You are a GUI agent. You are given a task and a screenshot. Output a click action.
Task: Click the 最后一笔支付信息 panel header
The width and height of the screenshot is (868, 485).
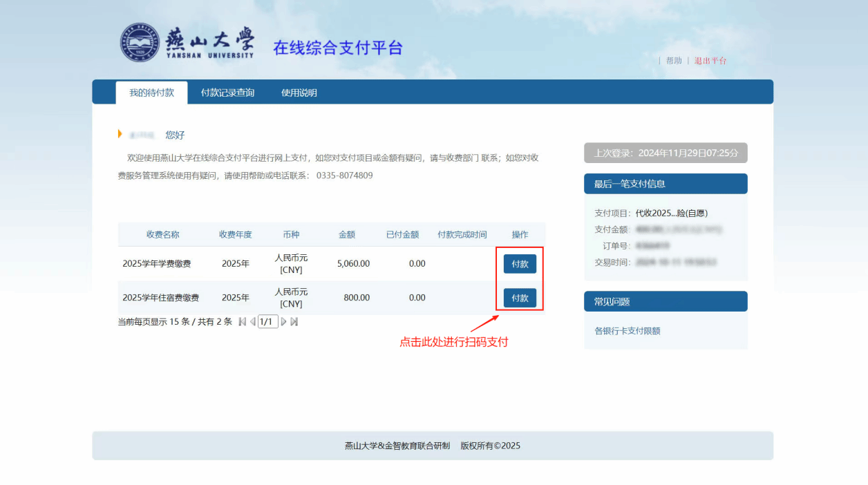(x=665, y=184)
